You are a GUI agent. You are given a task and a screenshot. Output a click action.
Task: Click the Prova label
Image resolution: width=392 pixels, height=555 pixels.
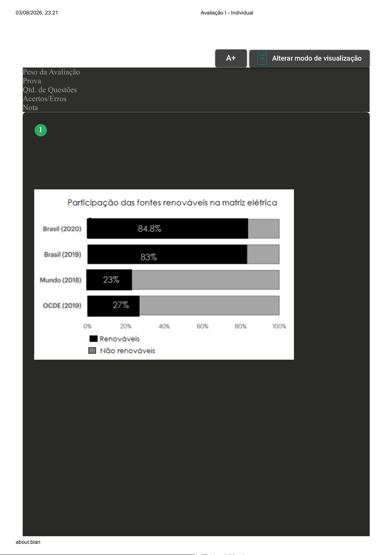[32, 81]
